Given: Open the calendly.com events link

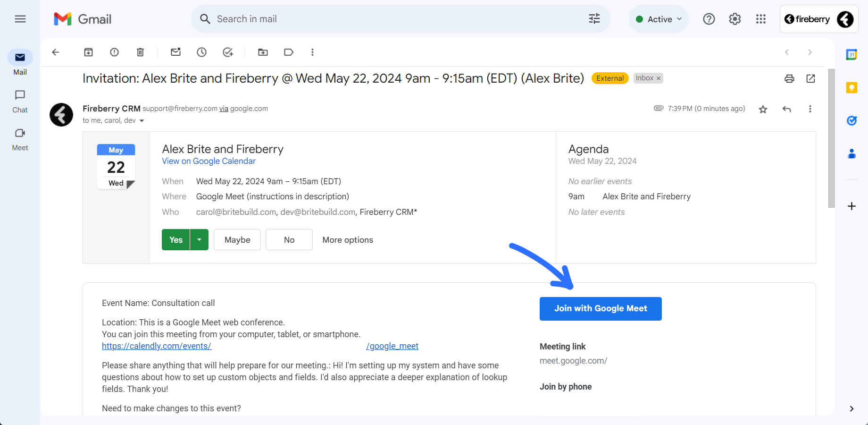Looking at the screenshot, I should pos(157,346).
